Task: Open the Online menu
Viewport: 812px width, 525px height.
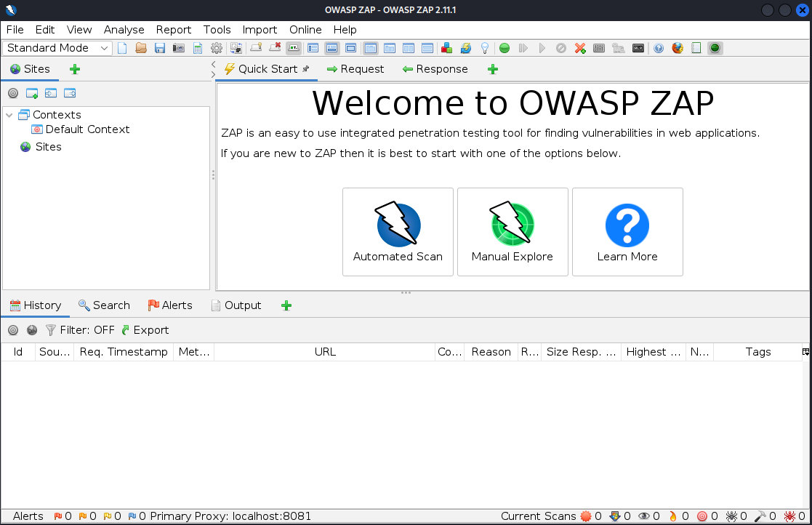Action: tap(305, 30)
